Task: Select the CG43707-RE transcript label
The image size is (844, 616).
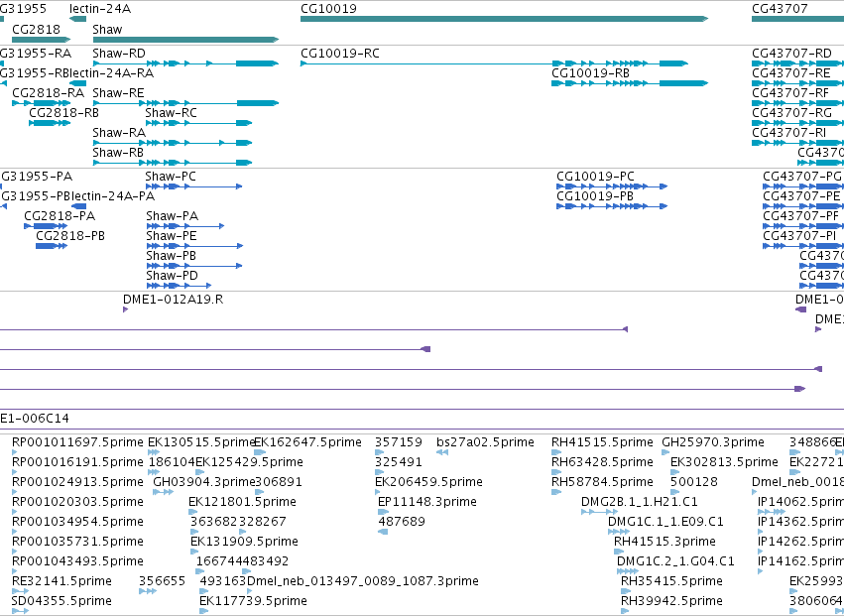Action: coord(791,73)
